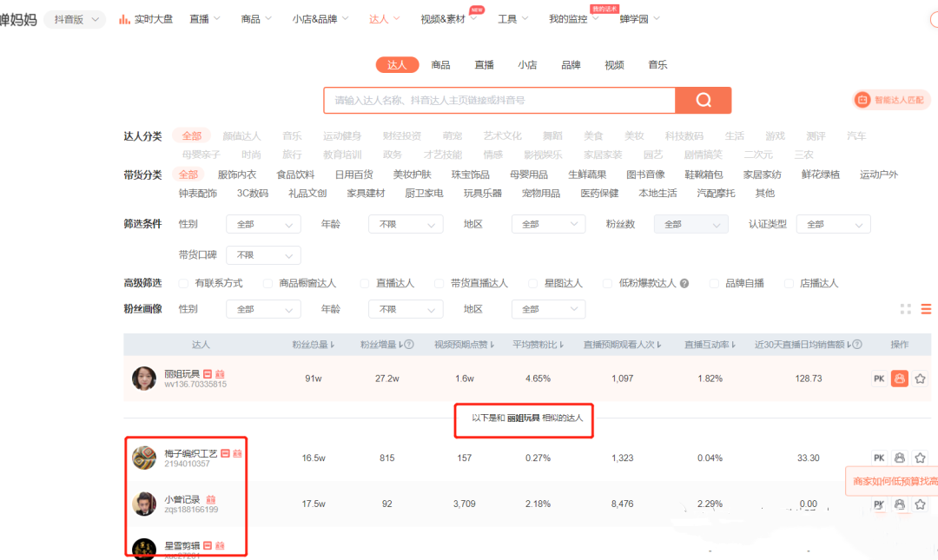Check 直播达人 filter checkbox
The height and width of the screenshot is (560, 938).
(x=364, y=283)
